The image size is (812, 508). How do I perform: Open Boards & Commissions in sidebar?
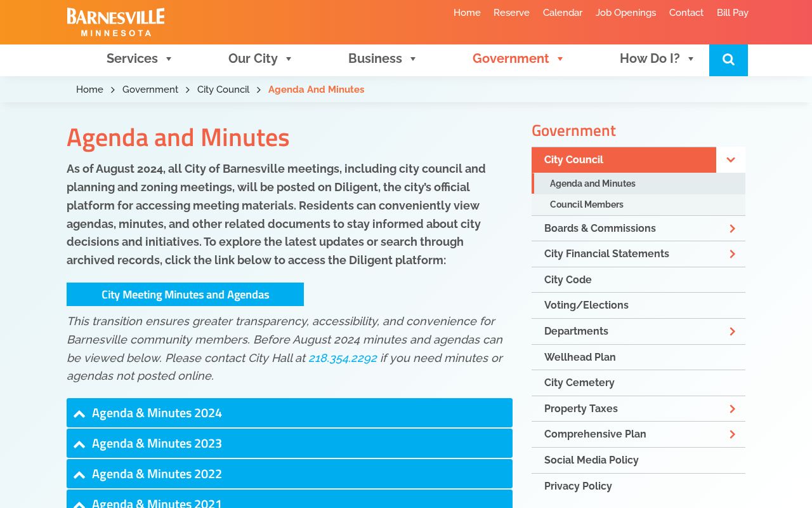click(x=599, y=229)
